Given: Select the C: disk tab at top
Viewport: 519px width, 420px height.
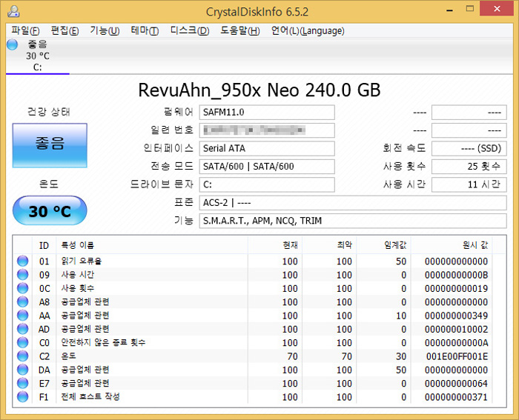Looking at the screenshot, I should 37,56.
